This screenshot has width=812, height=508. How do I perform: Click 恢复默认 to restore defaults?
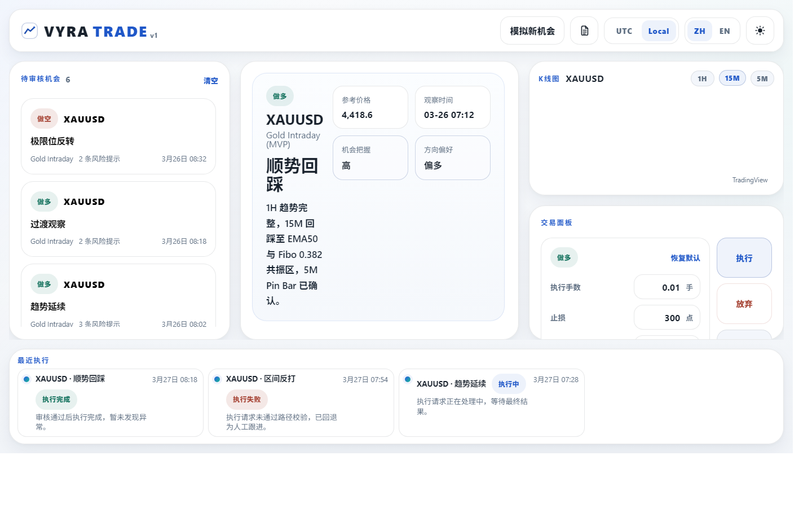tap(687, 257)
